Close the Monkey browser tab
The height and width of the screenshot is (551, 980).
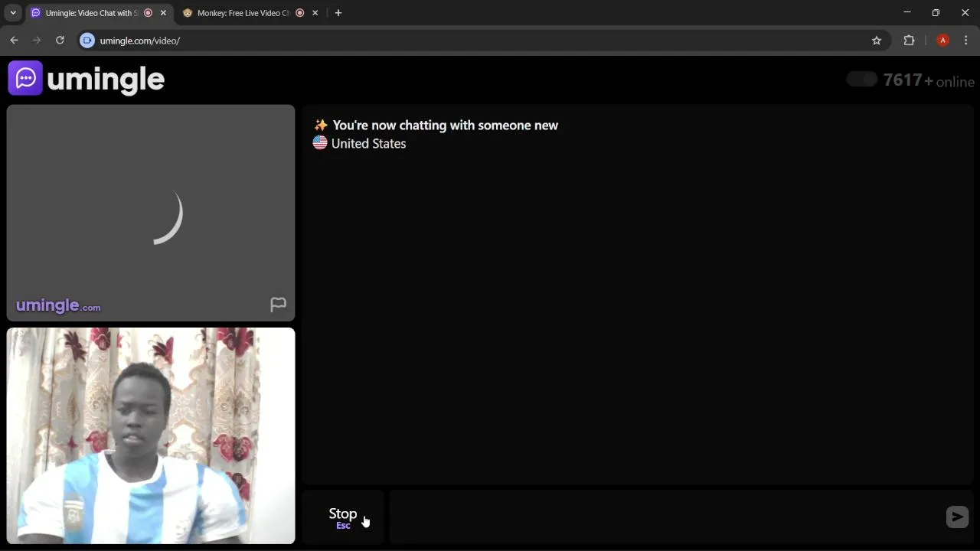point(315,13)
